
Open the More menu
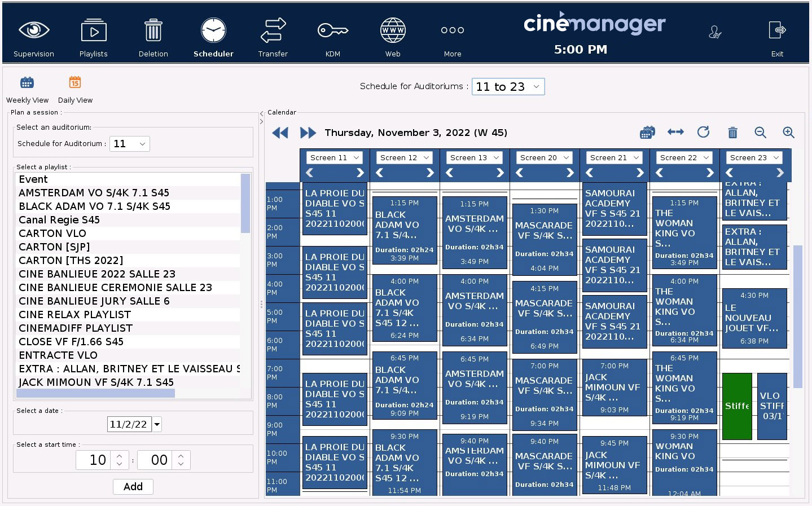tap(452, 36)
